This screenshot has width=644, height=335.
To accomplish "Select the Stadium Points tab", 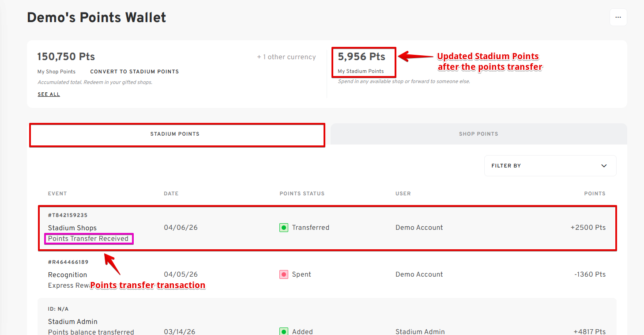I will pyautogui.click(x=175, y=134).
